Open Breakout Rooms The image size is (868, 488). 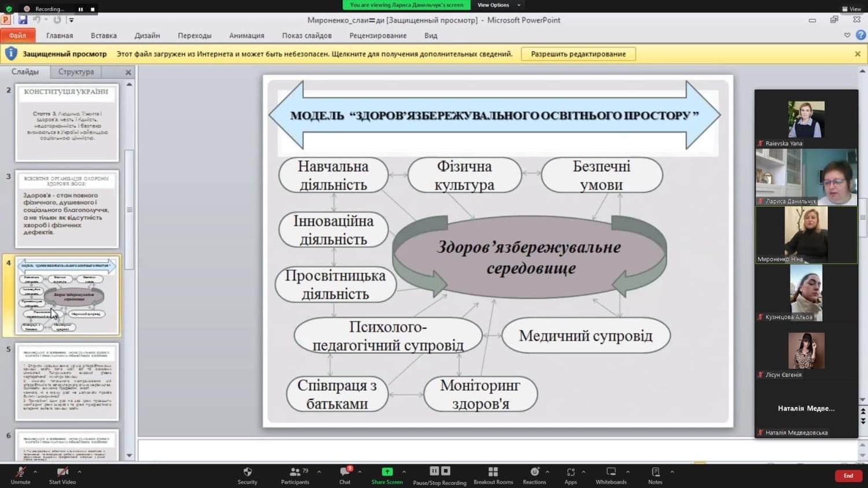[x=493, y=472]
